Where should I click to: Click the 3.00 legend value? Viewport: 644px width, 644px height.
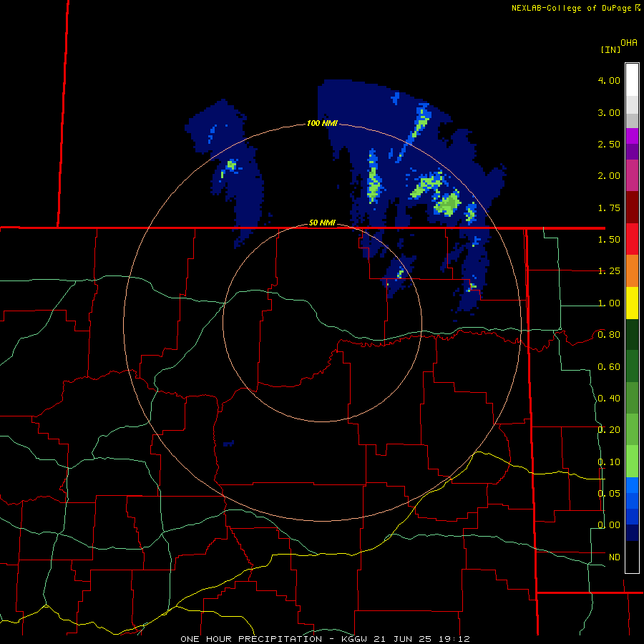tap(609, 112)
